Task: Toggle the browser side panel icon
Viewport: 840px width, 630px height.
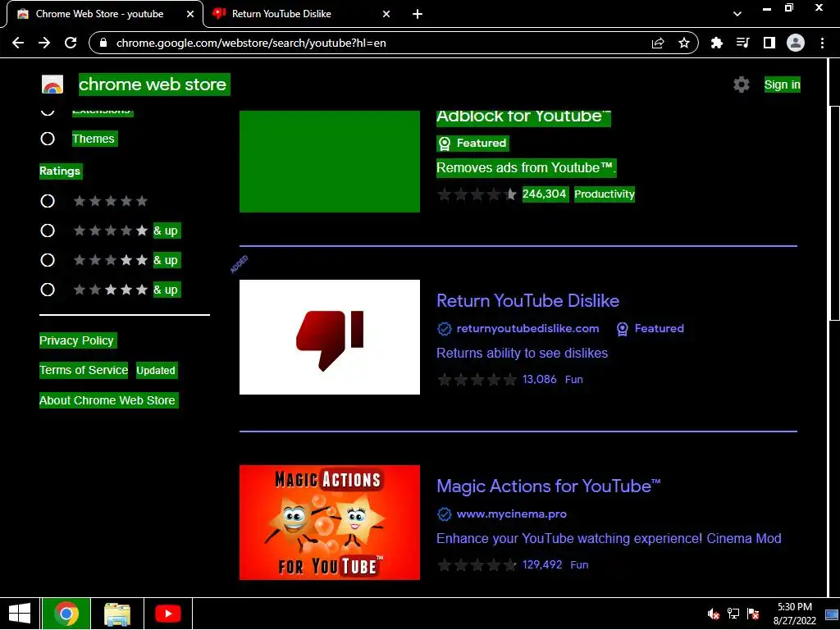Action: (x=769, y=43)
